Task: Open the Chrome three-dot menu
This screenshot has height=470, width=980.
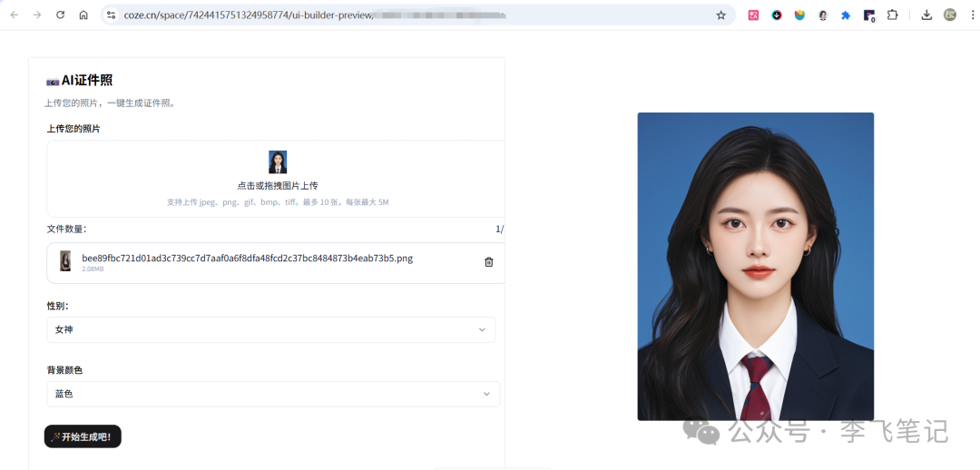Action: pyautogui.click(x=971, y=15)
